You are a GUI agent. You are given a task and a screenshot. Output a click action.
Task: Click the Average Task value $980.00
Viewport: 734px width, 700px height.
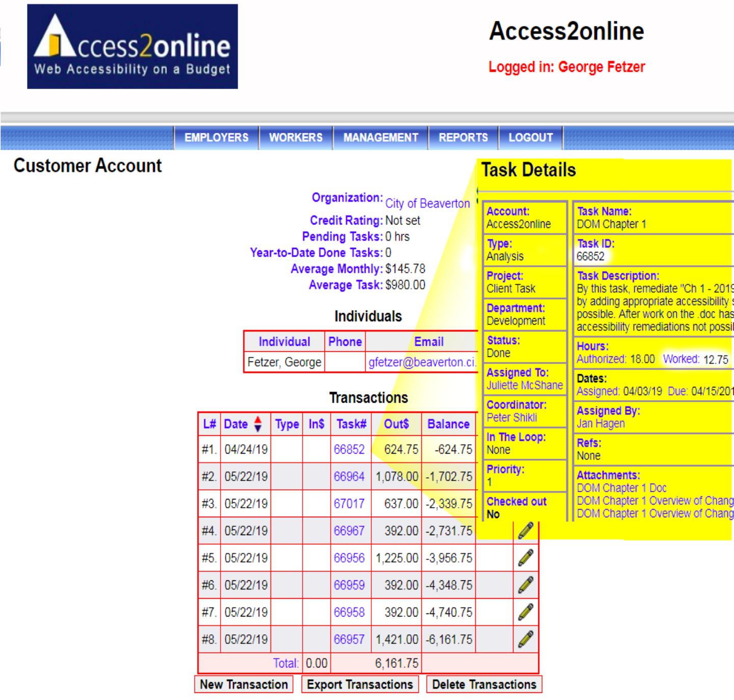click(x=405, y=285)
